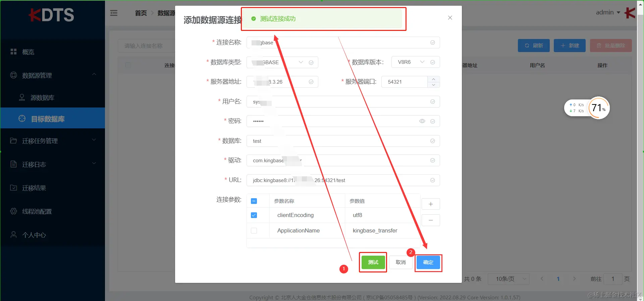Open the 数据库类型 dropdown
This screenshot has height=301, width=644.
tap(282, 62)
